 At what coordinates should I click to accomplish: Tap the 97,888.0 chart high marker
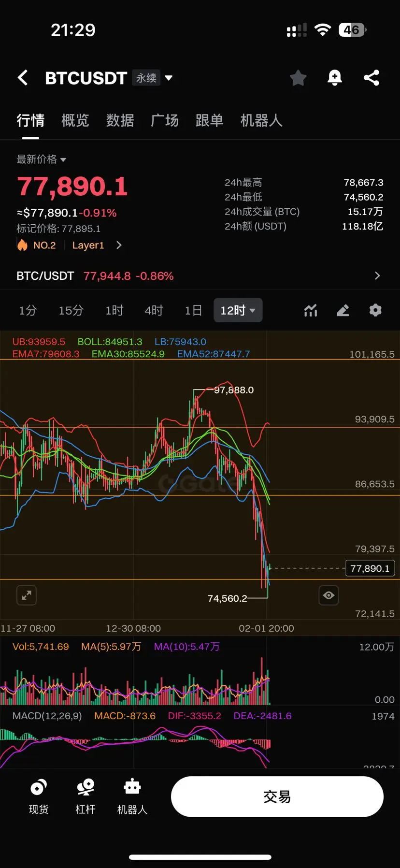234,390
